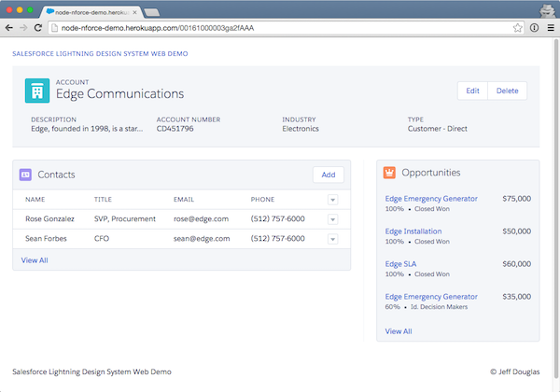Reload the page with refresh icon

(x=38, y=28)
